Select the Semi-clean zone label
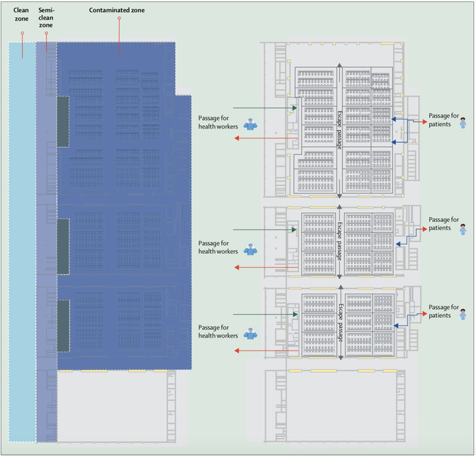The width and height of the screenshot is (476, 456). [x=46, y=18]
